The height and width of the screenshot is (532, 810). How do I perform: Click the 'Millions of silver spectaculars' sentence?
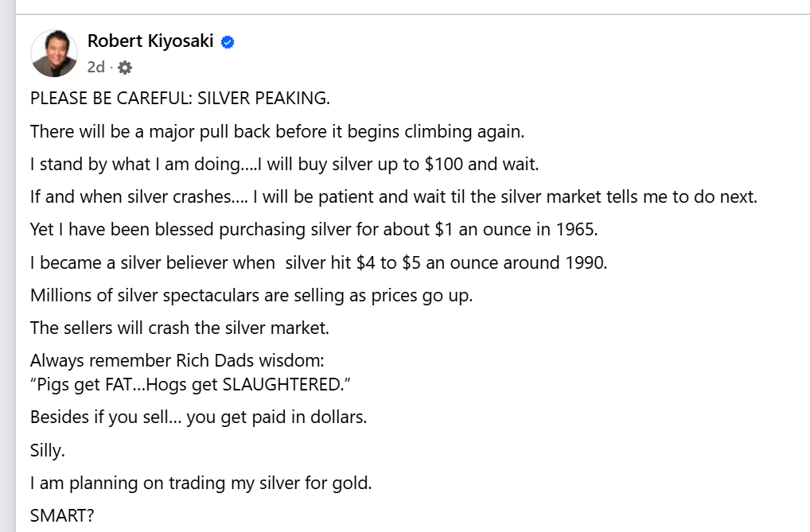(251, 295)
